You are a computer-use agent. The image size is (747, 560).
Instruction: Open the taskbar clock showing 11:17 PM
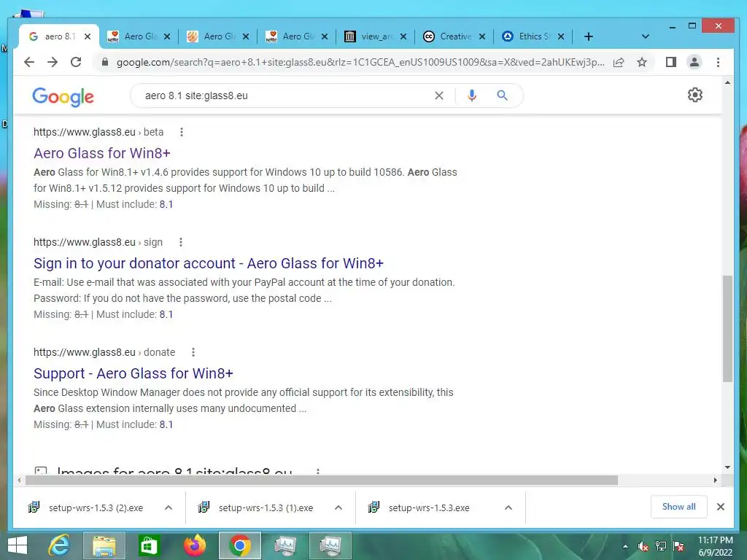[716, 546]
